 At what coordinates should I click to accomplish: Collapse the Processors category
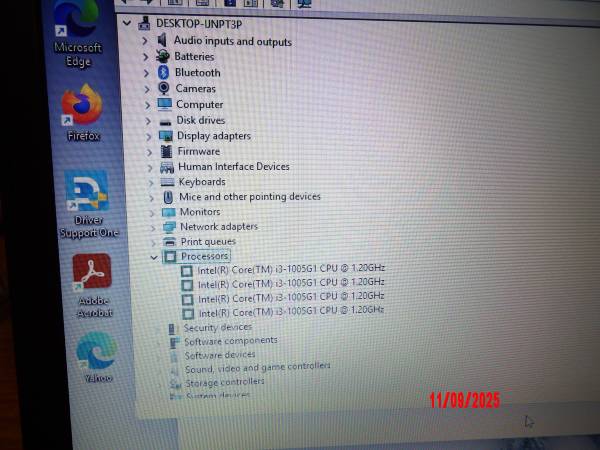click(x=153, y=257)
